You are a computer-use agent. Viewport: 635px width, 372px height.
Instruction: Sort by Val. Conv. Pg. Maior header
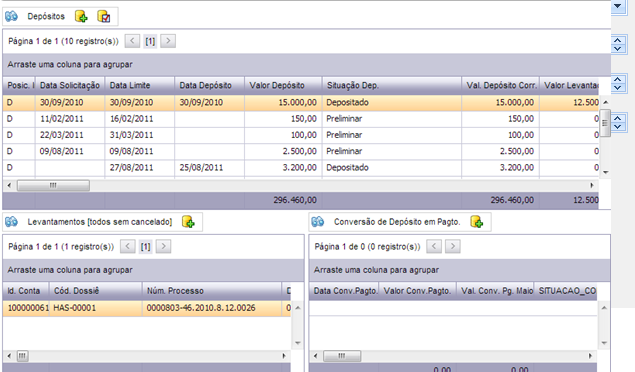(495, 291)
